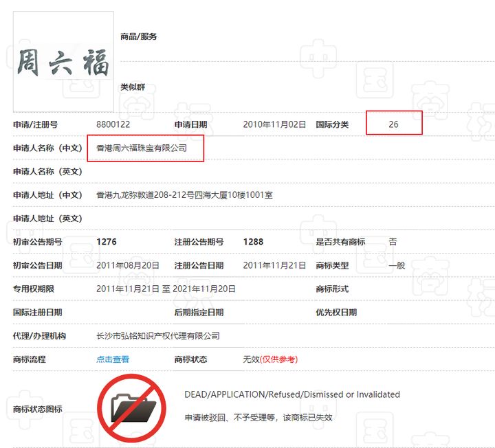
Task: Click the 是否共有商标 label
Action: [340, 242]
